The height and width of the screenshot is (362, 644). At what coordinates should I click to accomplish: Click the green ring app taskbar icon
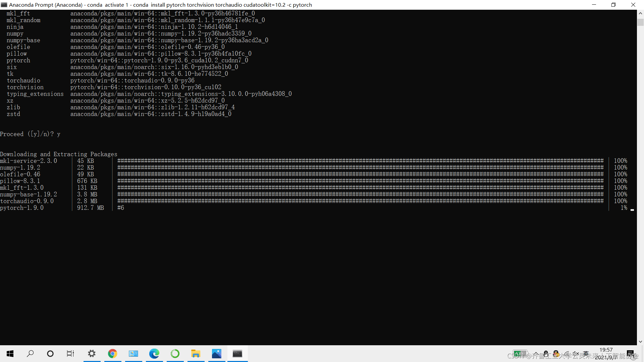pyautogui.click(x=175, y=354)
